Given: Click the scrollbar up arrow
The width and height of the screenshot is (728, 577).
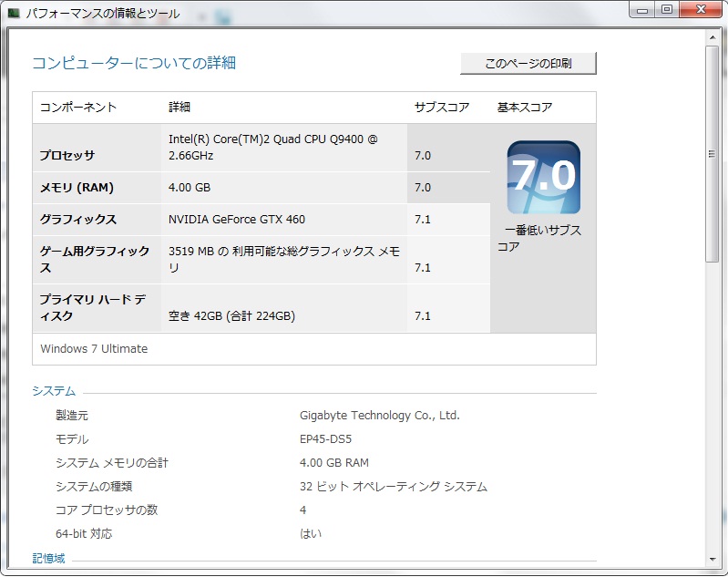Looking at the screenshot, I should pyautogui.click(x=713, y=36).
